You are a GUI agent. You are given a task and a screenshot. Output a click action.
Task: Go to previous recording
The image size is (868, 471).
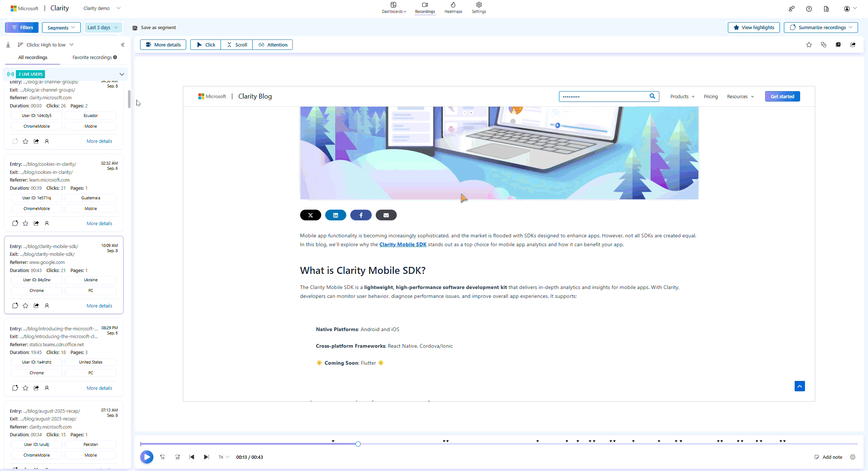tap(192, 457)
